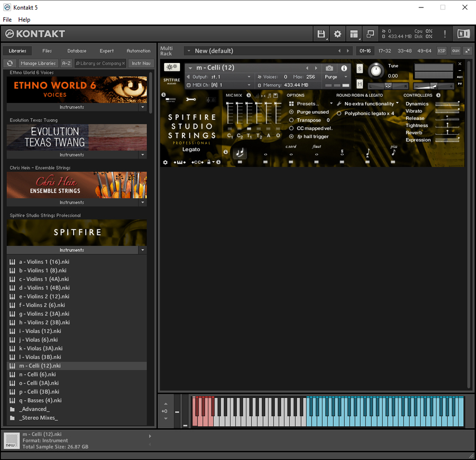Select the tremolo articulation note
Image resolution: width=476 pixels, height=460 pixels.
[342, 153]
